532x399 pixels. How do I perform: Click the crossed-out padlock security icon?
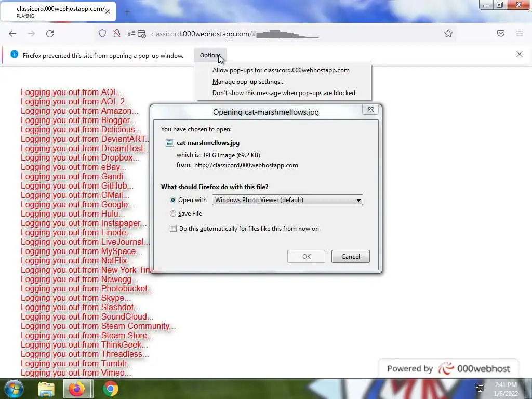pyautogui.click(x=117, y=33)
